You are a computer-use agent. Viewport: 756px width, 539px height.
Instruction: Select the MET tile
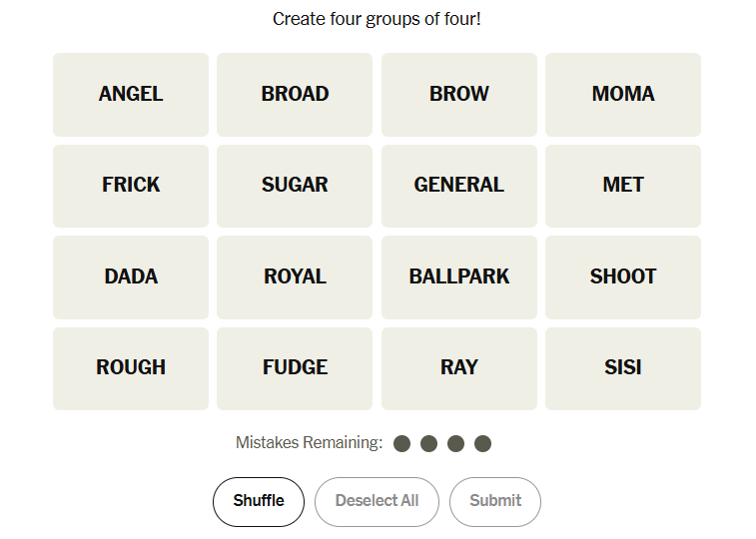622,186
